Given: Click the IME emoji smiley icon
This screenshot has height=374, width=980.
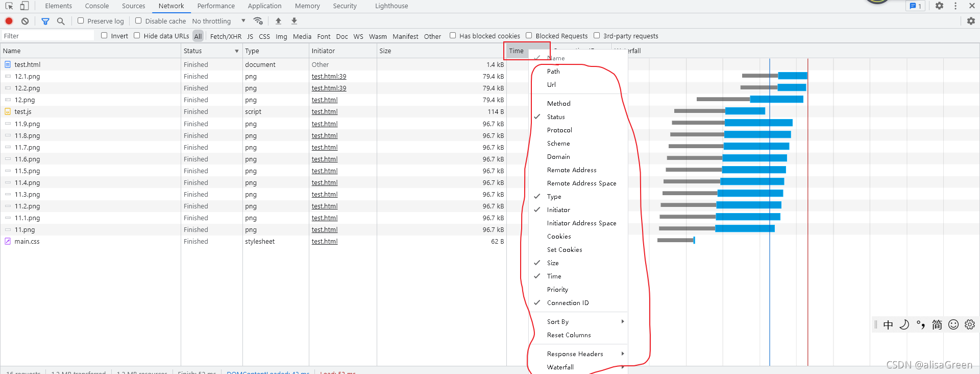Looking at the screenshot, I should pyautogui.click(x=953, y=324).
